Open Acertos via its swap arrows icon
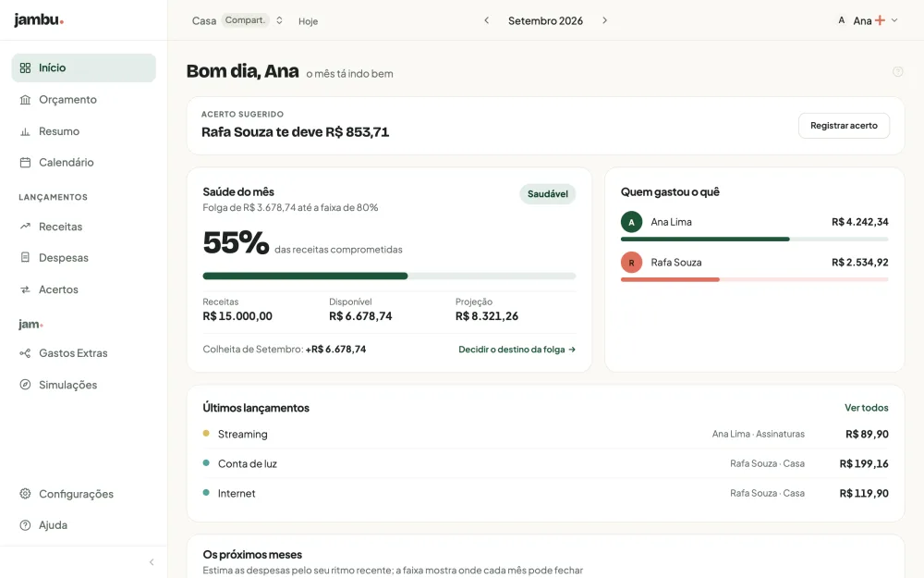This screenshot has height=578, width=924. (x=25, y=289)
